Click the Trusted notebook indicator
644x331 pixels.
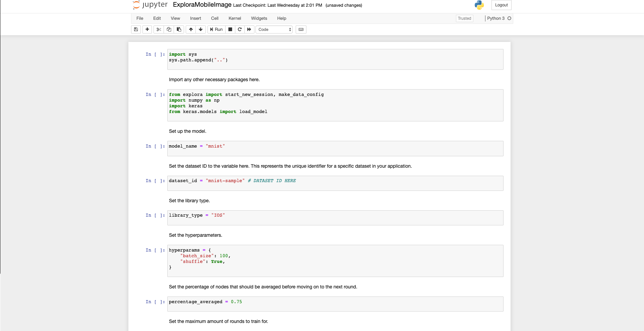coord(464,18)
